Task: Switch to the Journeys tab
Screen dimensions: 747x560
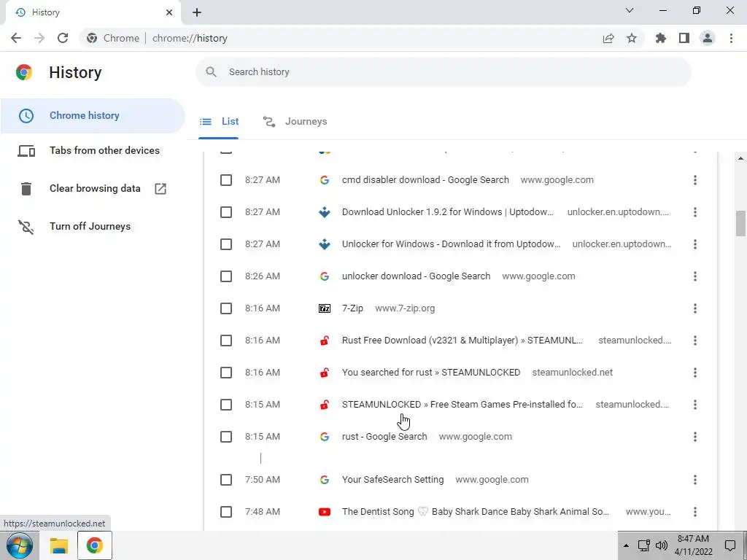Action: tap(295, 122)
